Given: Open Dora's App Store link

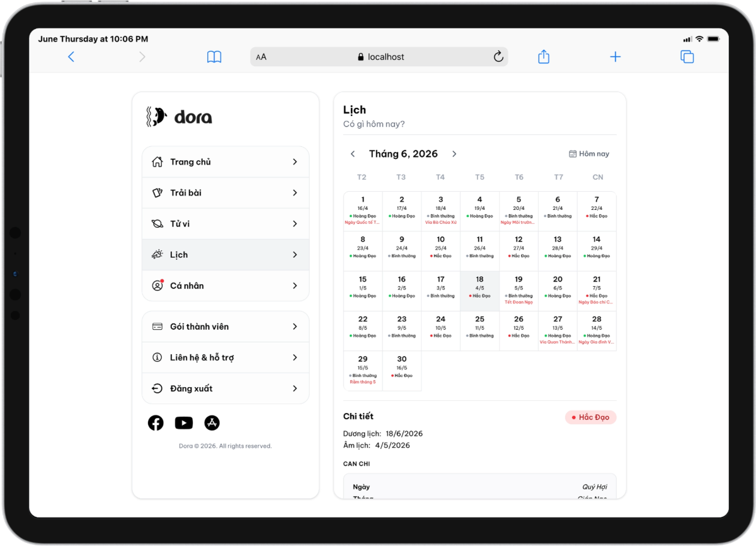Looking at the screenshot, I should click(x=212, y=423).
